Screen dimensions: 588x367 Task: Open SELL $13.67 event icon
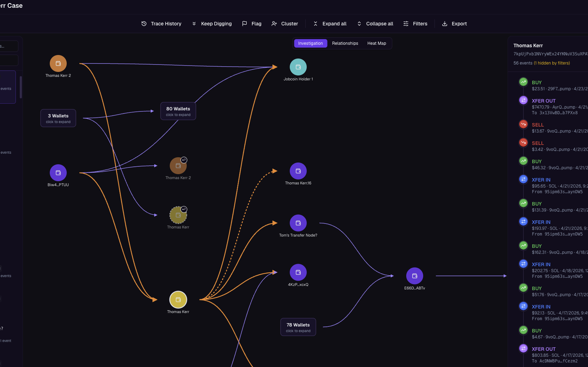pyautogui.click(x=523, y=124)
